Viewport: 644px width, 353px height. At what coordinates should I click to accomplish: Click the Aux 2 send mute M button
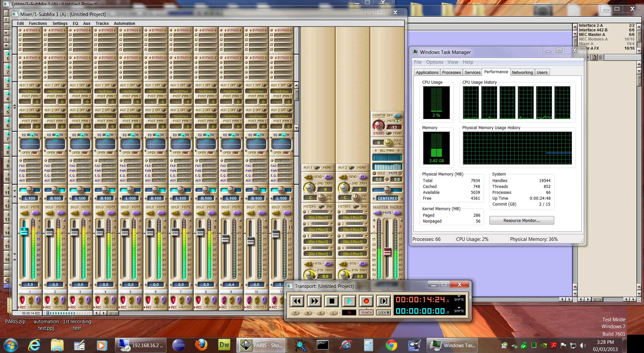point(363,177)
